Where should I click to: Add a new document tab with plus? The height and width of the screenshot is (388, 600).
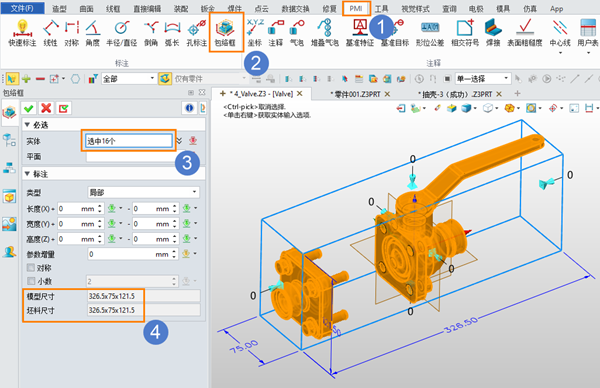(x=517, y=93)
